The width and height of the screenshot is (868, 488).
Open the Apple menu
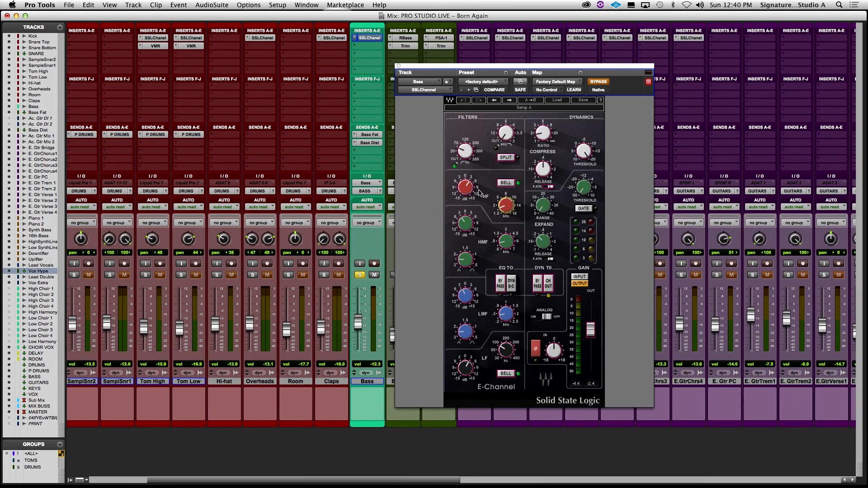[x=12, y=5]
